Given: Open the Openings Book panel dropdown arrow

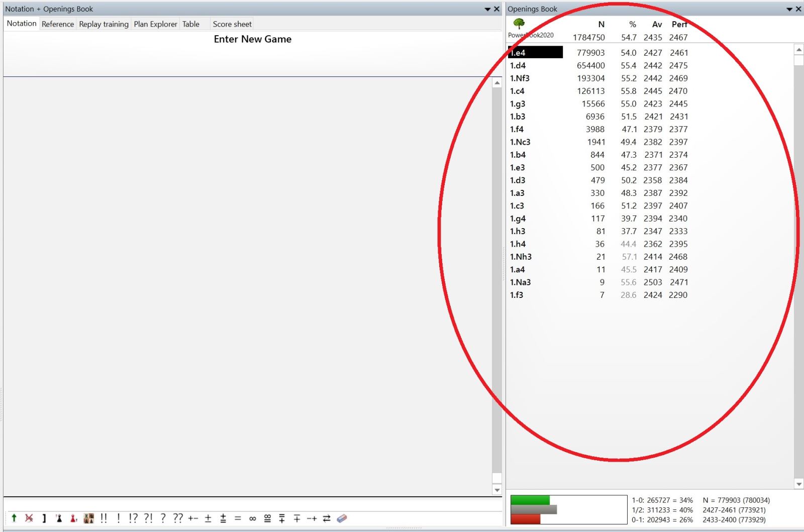Looking at the screenshot, I should tap(789, 9).
